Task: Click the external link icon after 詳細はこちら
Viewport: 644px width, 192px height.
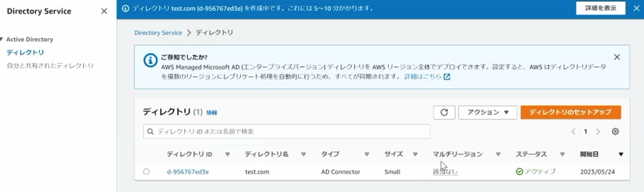Action: point(447,77)
